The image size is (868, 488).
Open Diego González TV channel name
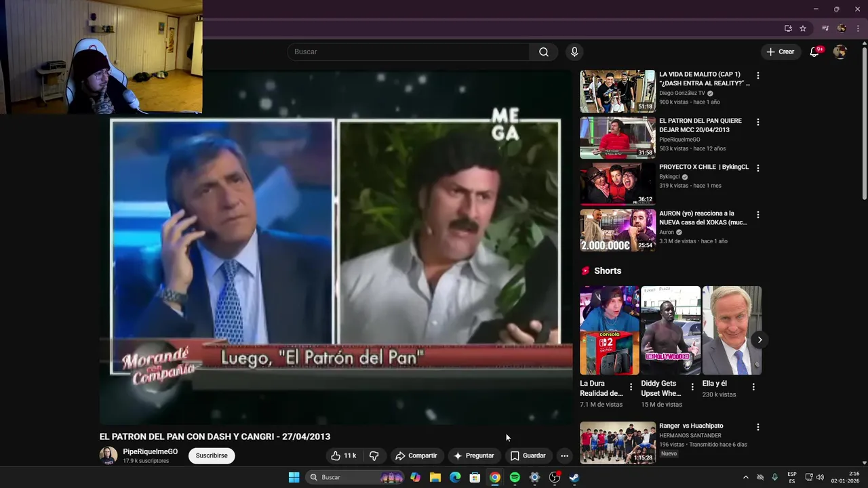click(682, 93)
